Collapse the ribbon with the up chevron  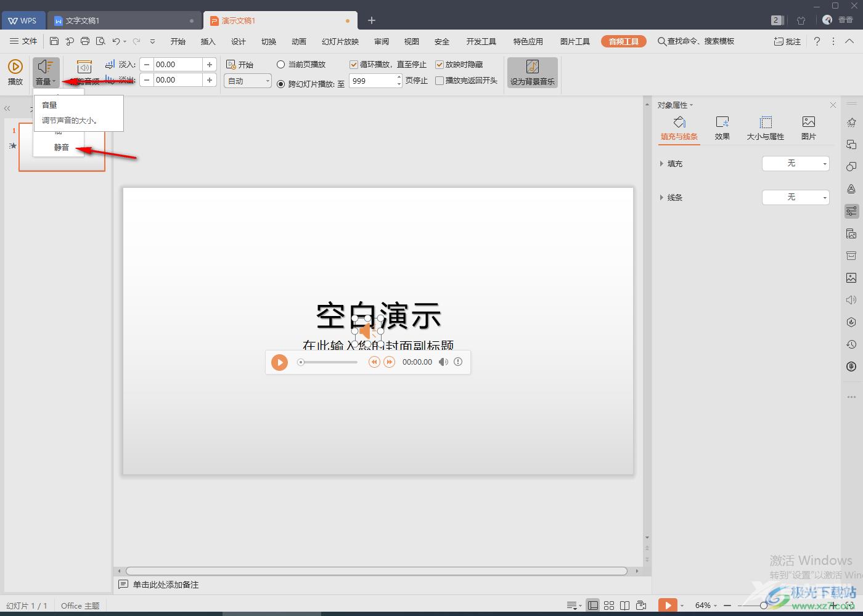point(849,41)
